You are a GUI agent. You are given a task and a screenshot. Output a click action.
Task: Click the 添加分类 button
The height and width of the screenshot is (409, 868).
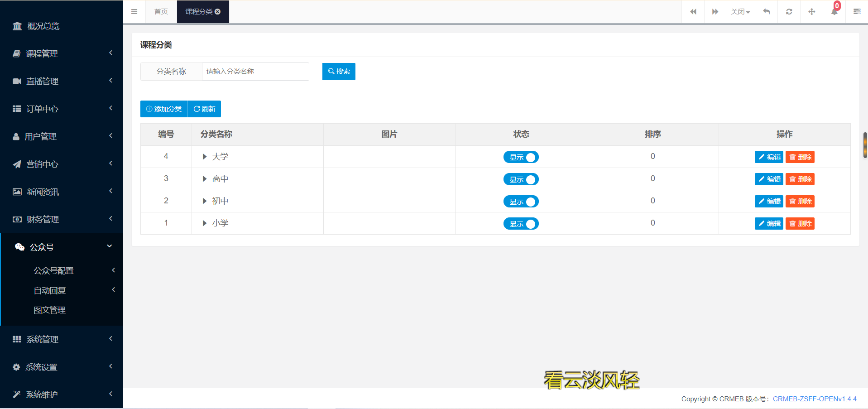tap(164, 109)
